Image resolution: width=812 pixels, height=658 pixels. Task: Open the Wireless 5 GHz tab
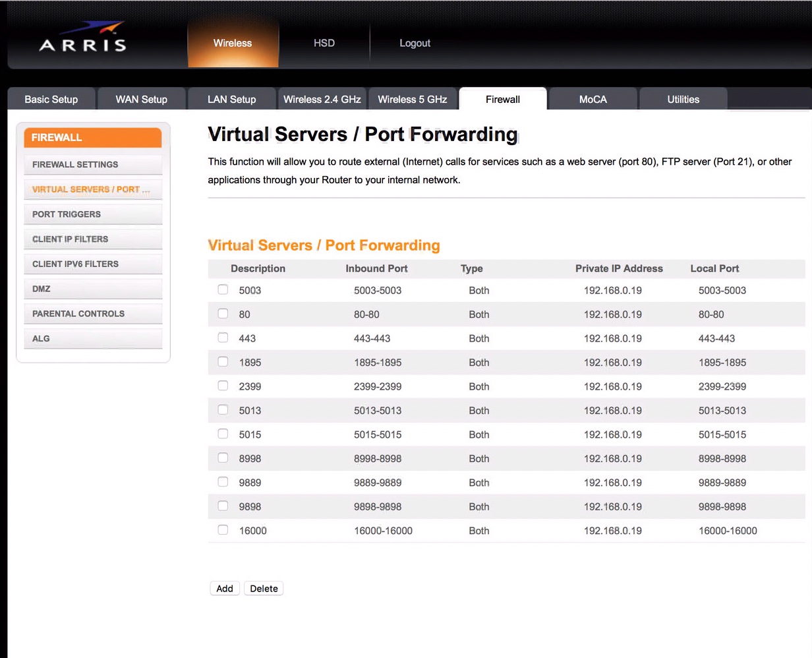[x=413, y=99]
